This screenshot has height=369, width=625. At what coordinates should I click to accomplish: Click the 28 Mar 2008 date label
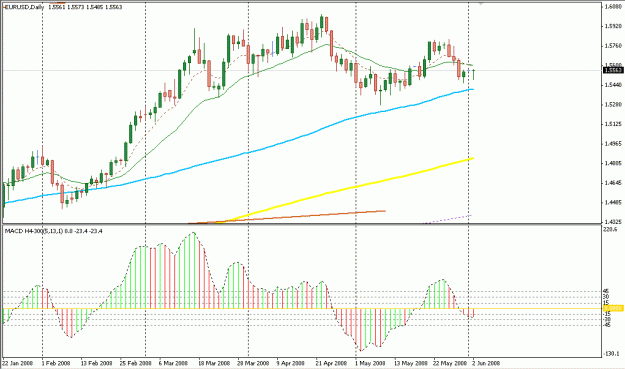[253, 363]
